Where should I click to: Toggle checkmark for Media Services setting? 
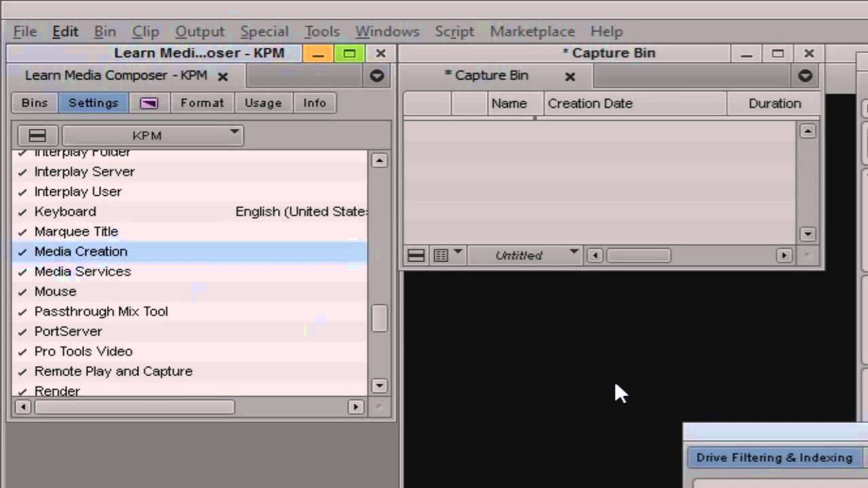click(x=22, y=272)
